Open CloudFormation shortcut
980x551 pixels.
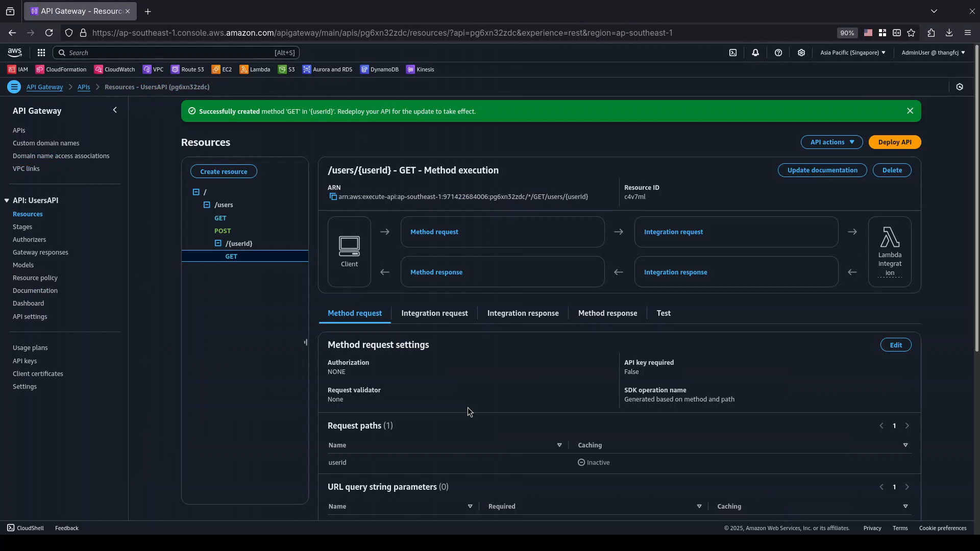pyautogui.click(x=61, y=69)
